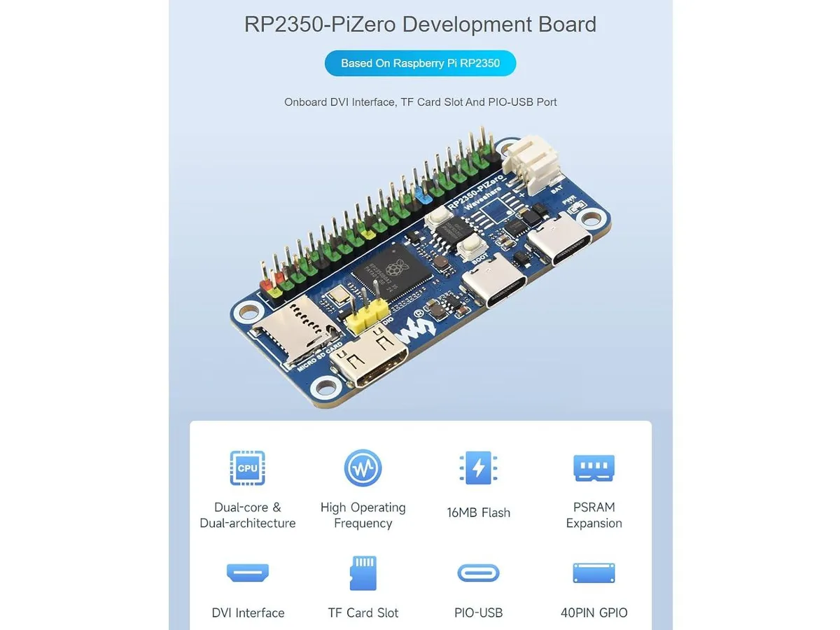This screenshot has height=630, width=840.
Task: Click the TF Card Slot icon
Action: click(x=363, y=573)
